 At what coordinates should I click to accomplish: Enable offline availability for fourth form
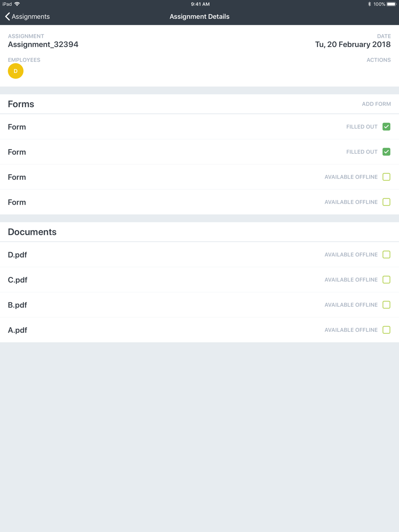click(x=386, y=202)
